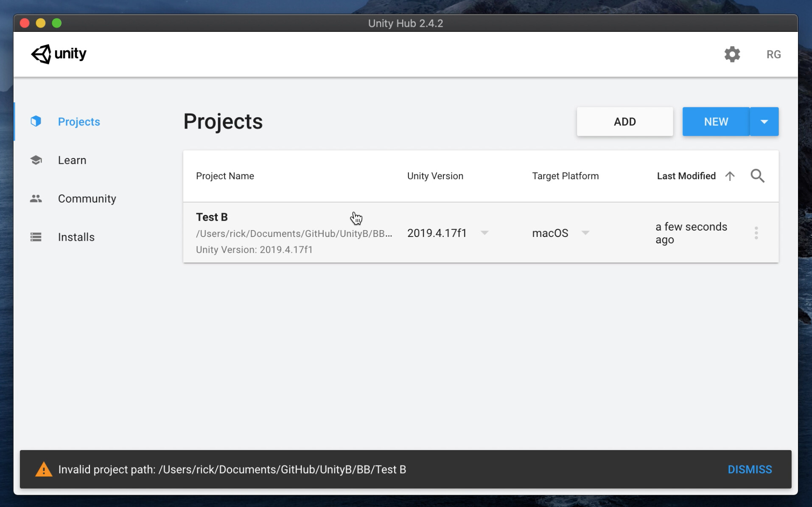Viewport: 812px width, 507px height.
Task: Go to the Learn section
Action: point(72,160)
